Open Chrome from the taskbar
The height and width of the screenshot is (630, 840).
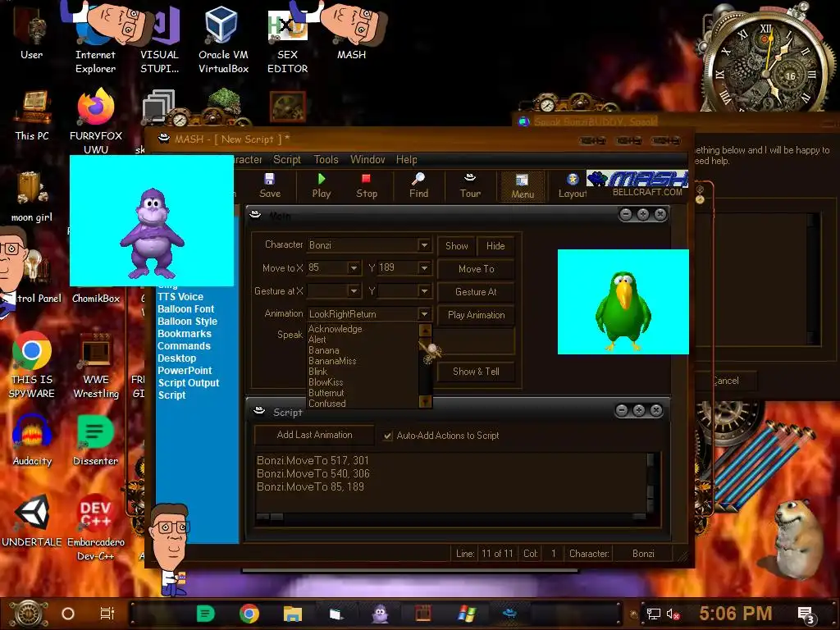pyautogui.click(x=249, y=614)
